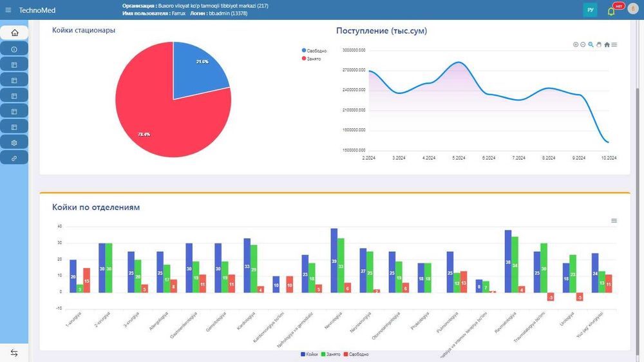Click the Urologiya axis label
This screenshot has height=362, width=644.
567,319
